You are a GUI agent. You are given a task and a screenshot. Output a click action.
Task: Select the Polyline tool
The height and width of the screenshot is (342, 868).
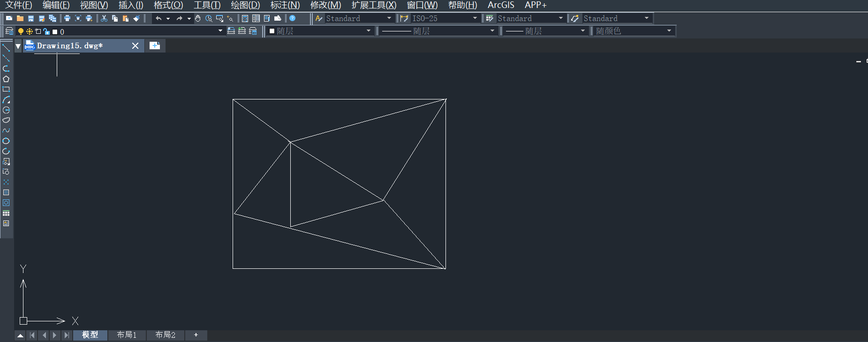[x=6, y=68]
